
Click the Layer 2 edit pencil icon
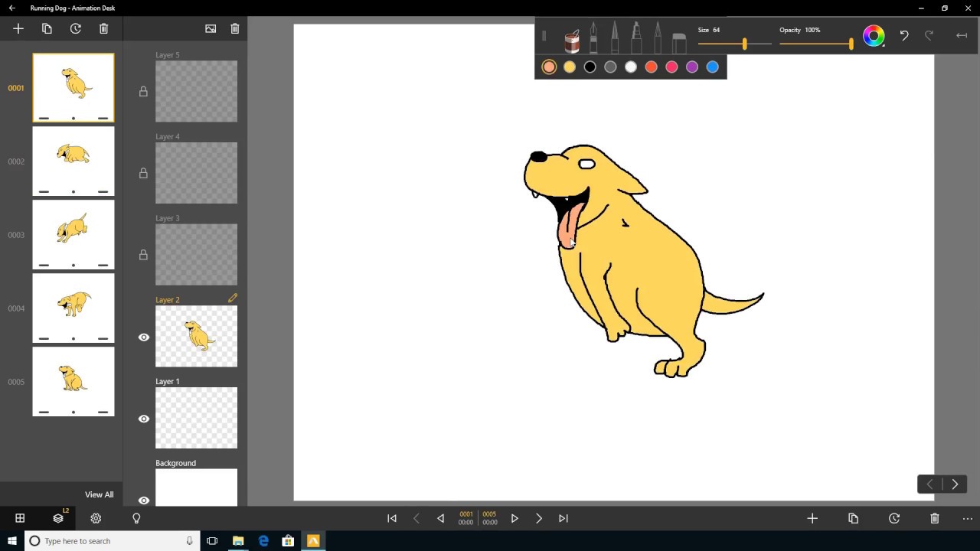(x=233, y=298)
